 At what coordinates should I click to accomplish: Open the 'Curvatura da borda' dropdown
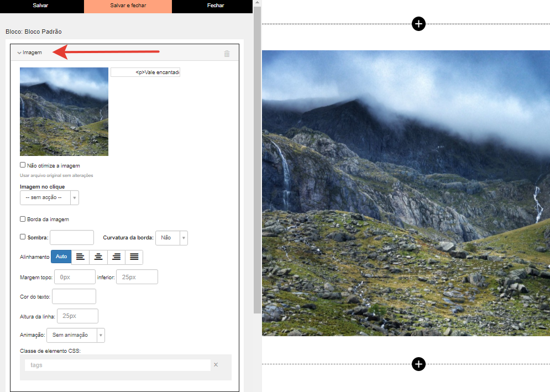tap(172, 238)
